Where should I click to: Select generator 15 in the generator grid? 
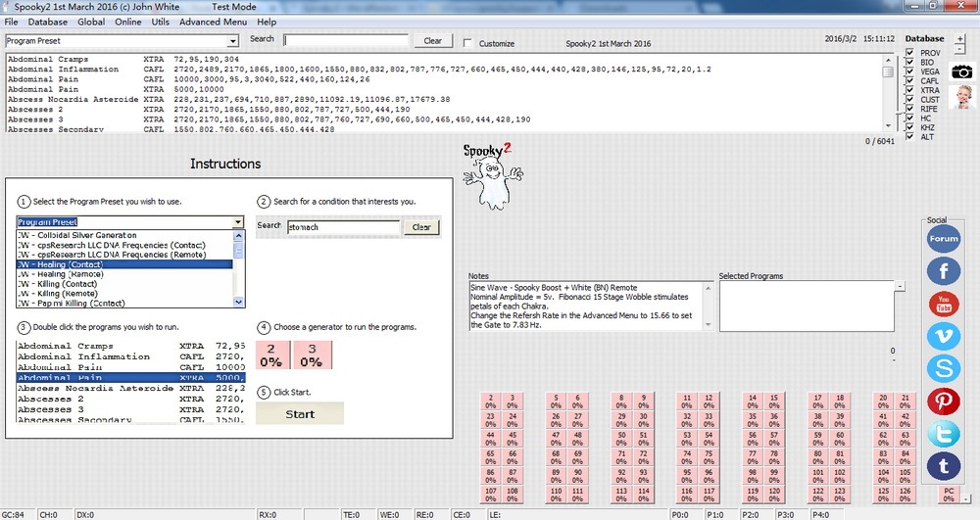coord(774,402)
